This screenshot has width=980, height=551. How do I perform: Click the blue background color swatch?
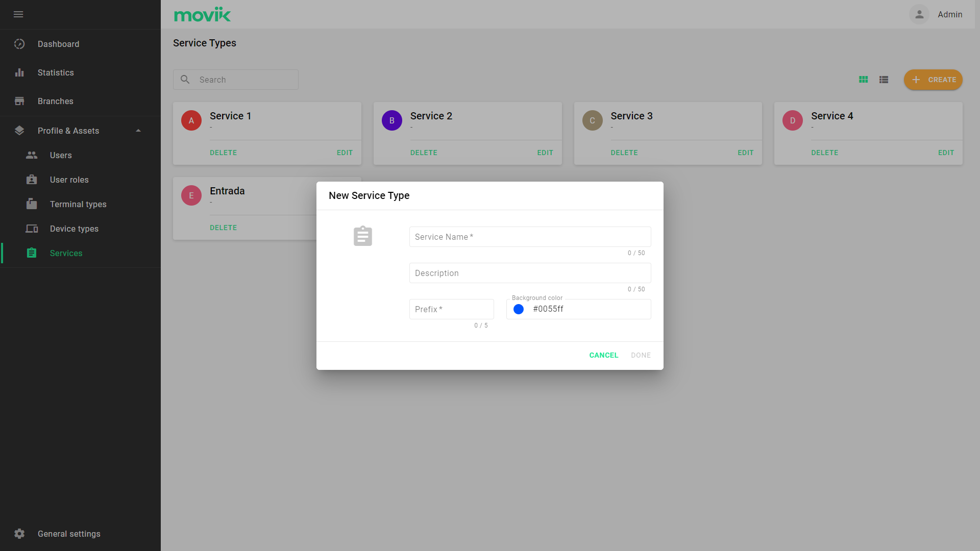point(519,309)
